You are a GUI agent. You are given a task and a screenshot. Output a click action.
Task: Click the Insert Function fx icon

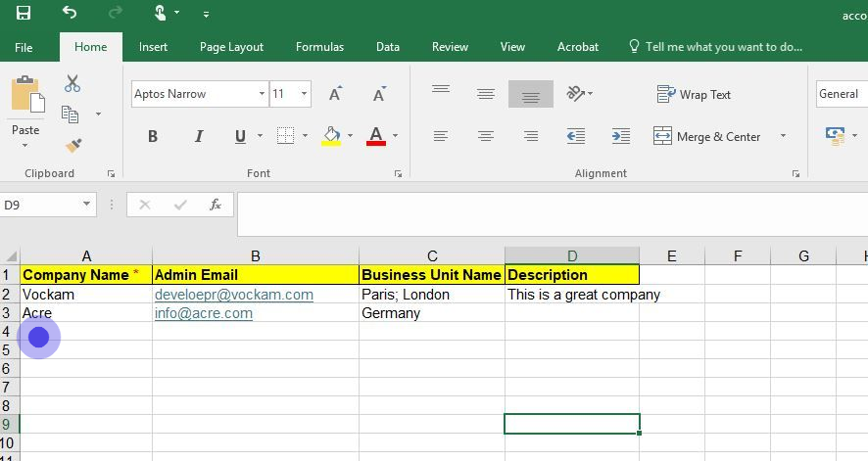click(216, 205)
